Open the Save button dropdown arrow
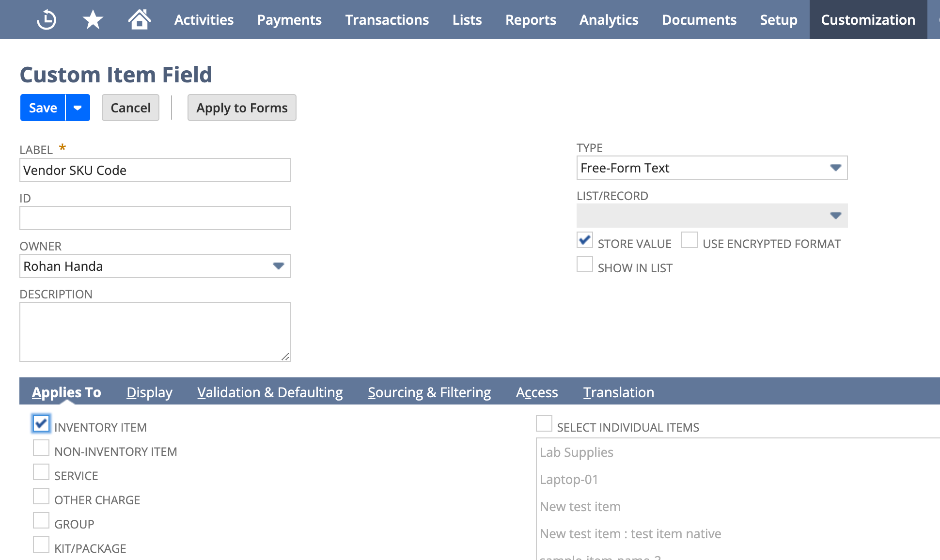The height and width of the screenshot is (560, 940). pyautogui.click(x=78, y=108)
